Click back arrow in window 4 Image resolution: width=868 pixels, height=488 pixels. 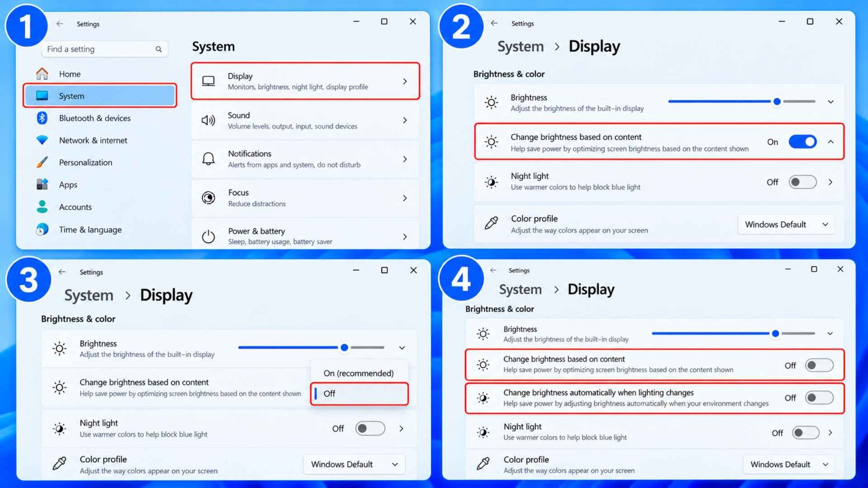coord(493,270)
